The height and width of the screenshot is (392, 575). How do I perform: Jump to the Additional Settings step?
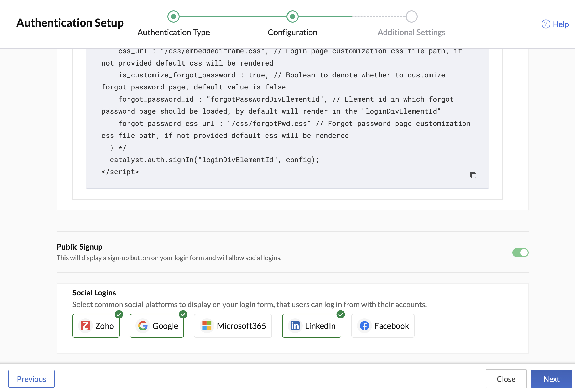coord(411,16)
